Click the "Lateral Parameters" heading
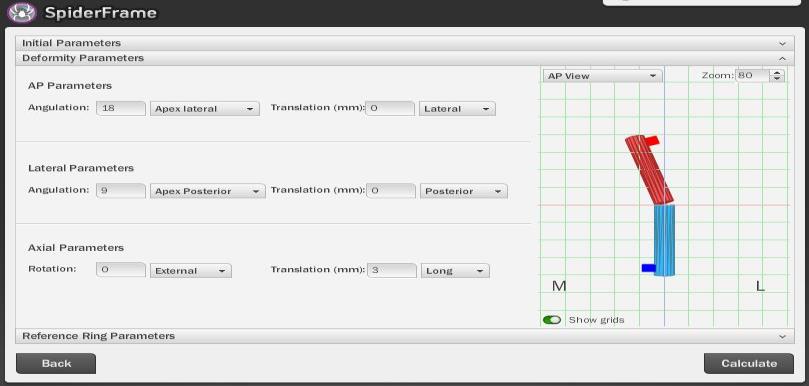Viewport: 809px width, 386px height. [81, 168]
